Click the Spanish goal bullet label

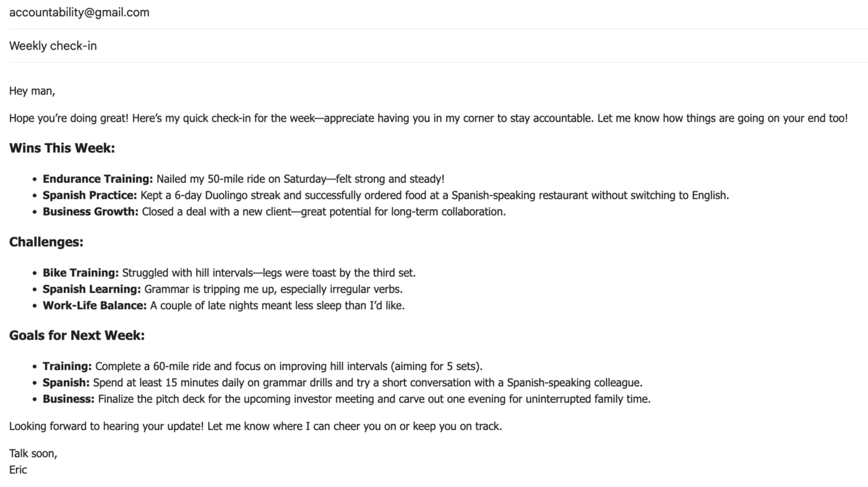click(66, 383)
